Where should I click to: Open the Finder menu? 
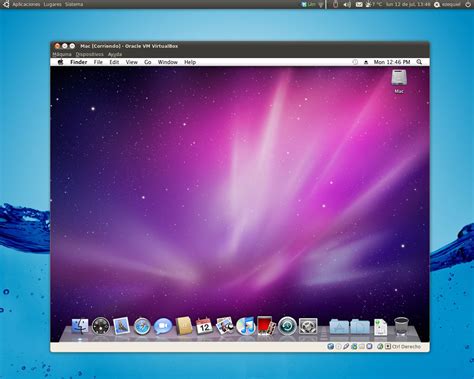(78, 62)
